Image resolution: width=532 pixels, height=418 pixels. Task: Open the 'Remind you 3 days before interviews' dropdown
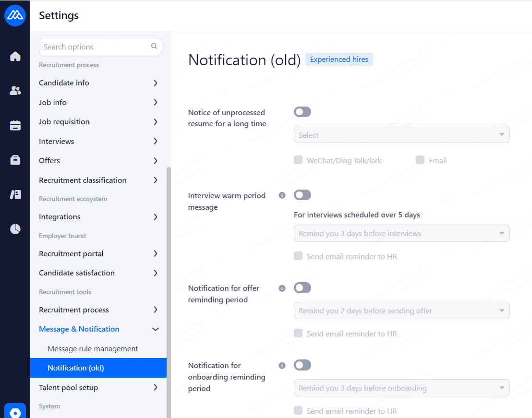[401, 234]
